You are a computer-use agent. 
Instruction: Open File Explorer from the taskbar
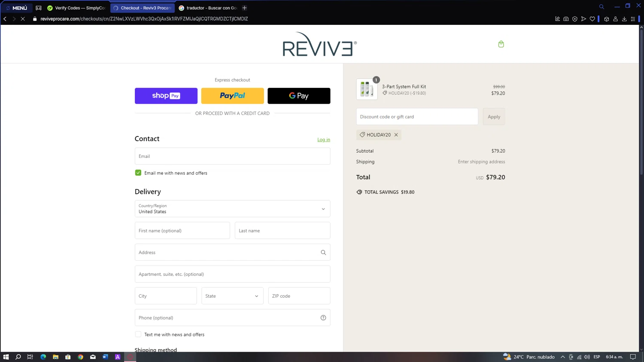point(55,357)
